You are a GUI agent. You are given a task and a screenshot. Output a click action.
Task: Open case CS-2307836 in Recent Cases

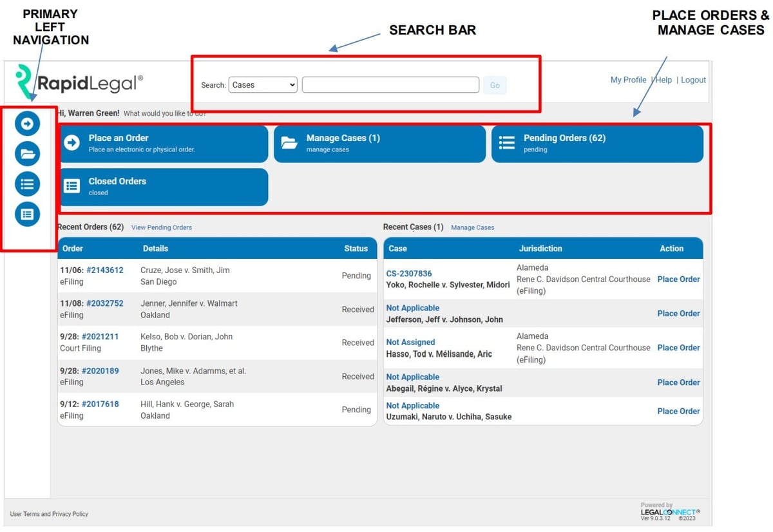pyautogui.click(x=408, y=273)
